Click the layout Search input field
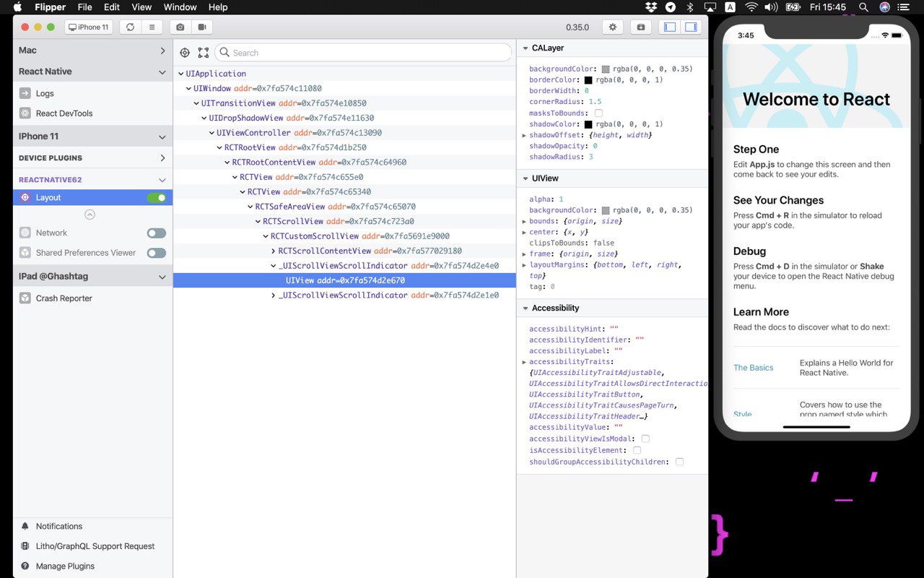Screen dimensions: 924x578 point(363,53)
